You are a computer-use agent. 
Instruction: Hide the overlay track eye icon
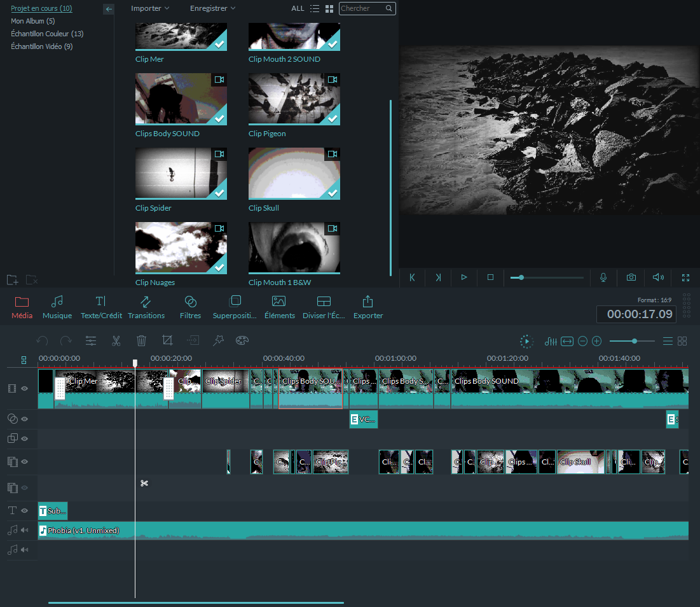click(25, 438)
